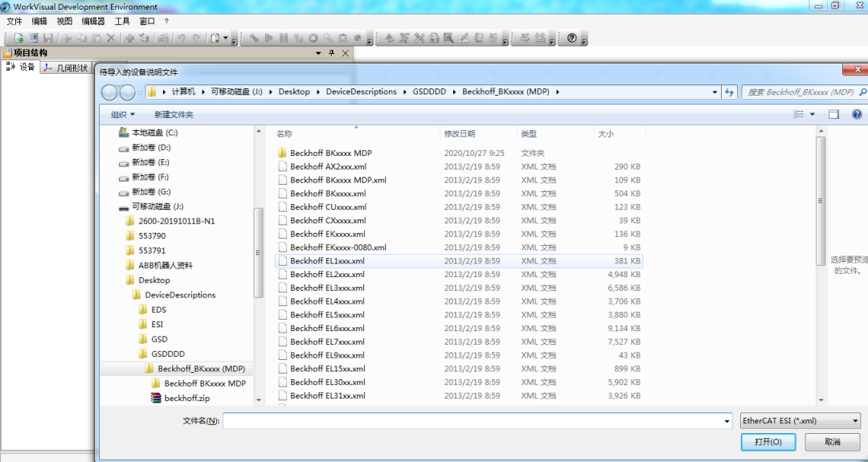Image resolution: width=868 pixels, height=462 pixels.
Task: Click the Undo arrow toolbar icon
Action: point(181,39)
